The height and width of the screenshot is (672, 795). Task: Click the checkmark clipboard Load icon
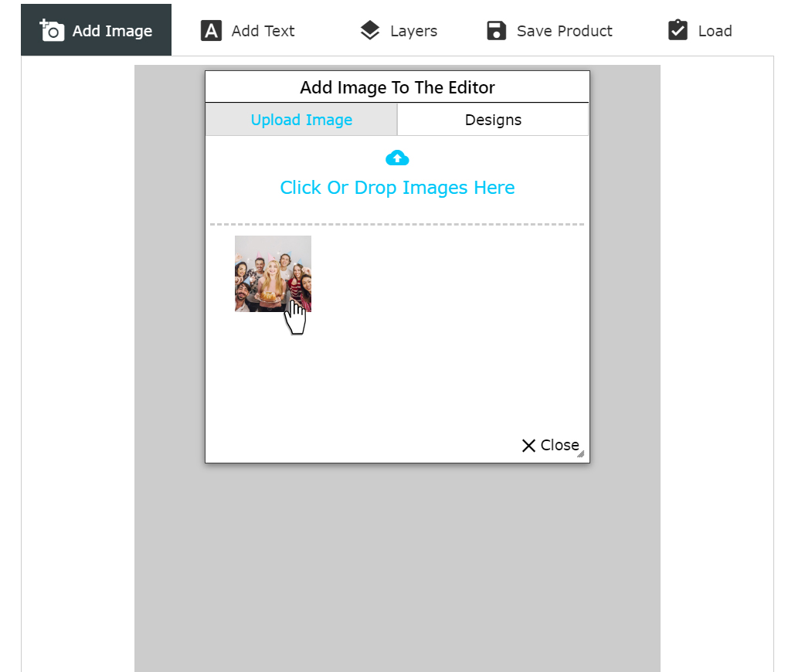click(678, 29)
